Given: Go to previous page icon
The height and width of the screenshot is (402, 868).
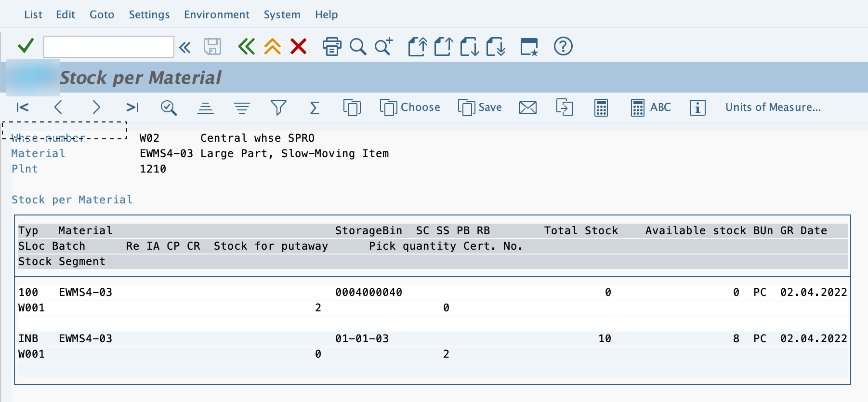Looking at the screenshot, I should [x=443, y=47].
